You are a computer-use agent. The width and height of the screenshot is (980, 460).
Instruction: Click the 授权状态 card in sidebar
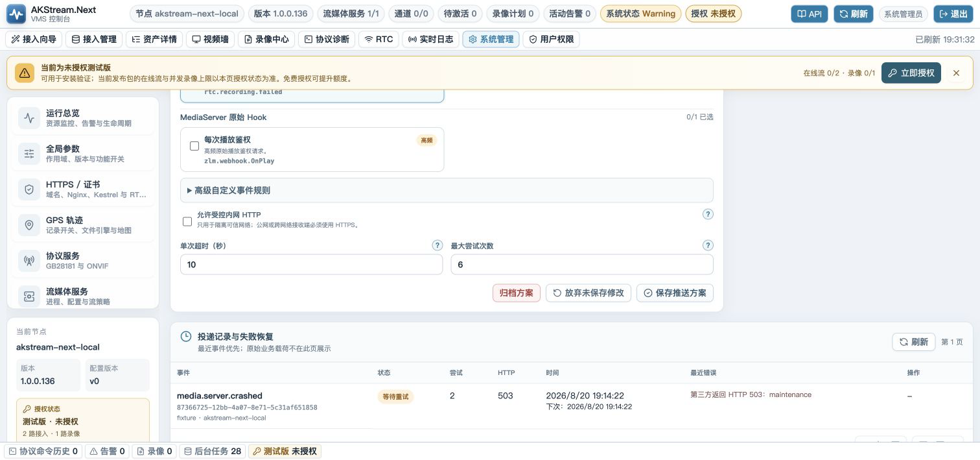click(x=83, y=421)
